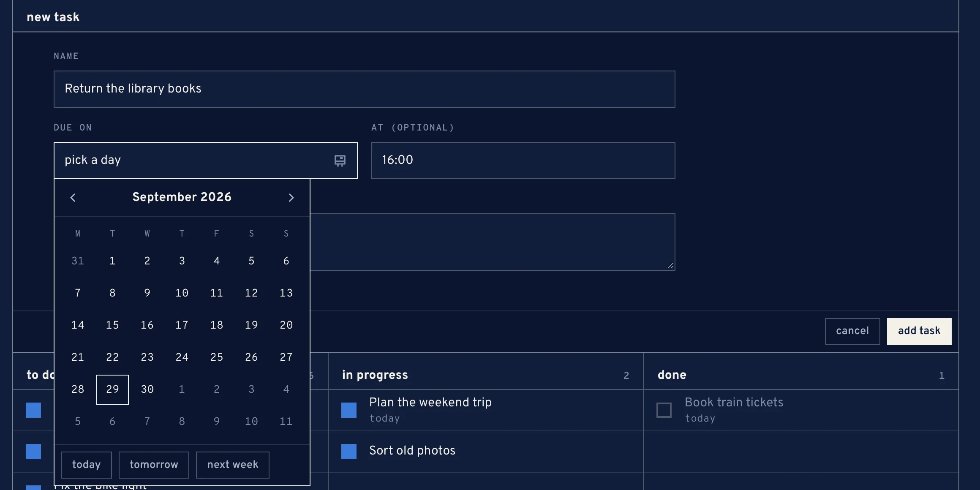Choose the 'next week' date shortcut

[x=233, y=465]
